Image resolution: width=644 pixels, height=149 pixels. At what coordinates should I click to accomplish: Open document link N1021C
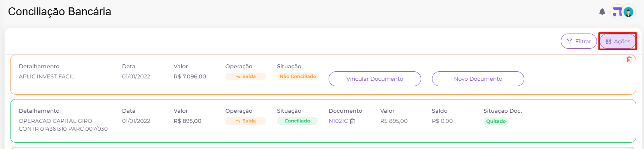pos(338,121)
